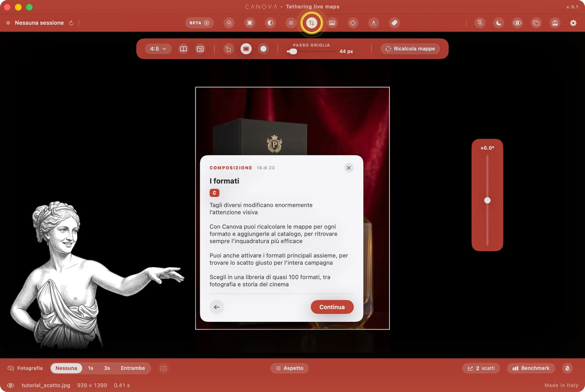Click the compass divider icon
Viewport: 585px width, 392px height.
373,23
